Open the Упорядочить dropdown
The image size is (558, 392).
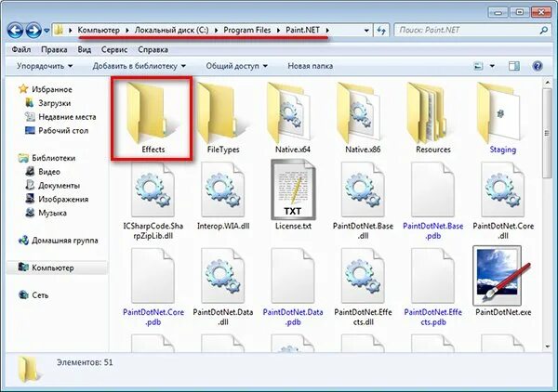click(45, 66)
